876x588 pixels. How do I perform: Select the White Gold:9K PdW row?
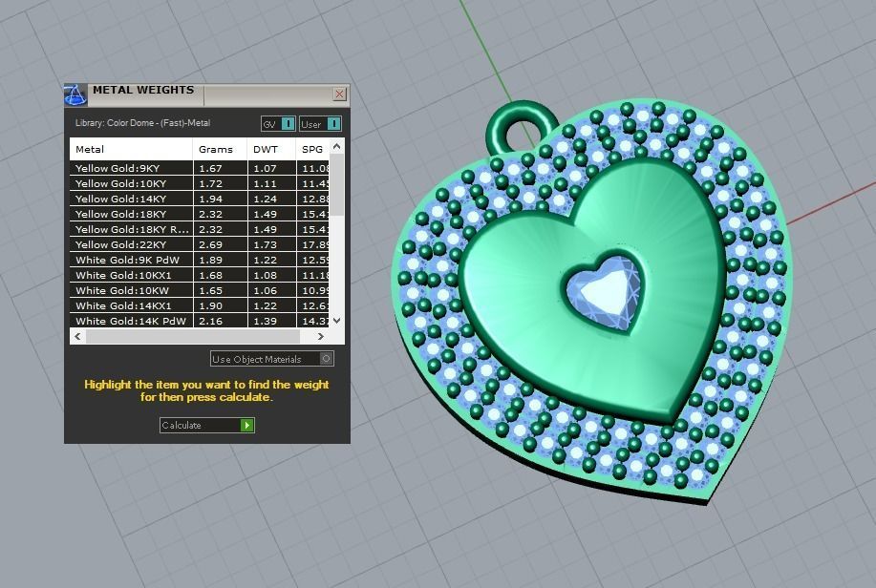200,260
